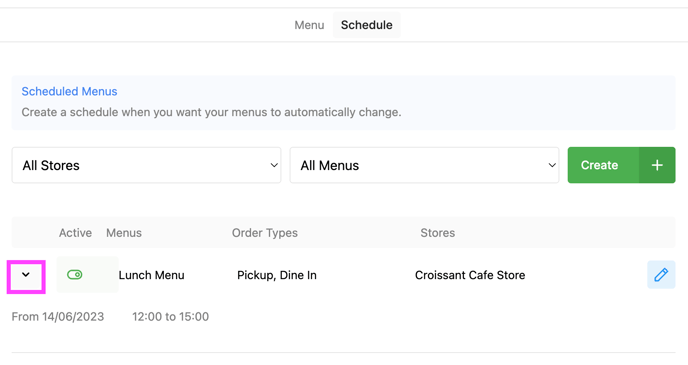Click the Croissant Cafe Store entry
Image resolution: width=688 pixels, height=365 pixels.
click(470, 275)
